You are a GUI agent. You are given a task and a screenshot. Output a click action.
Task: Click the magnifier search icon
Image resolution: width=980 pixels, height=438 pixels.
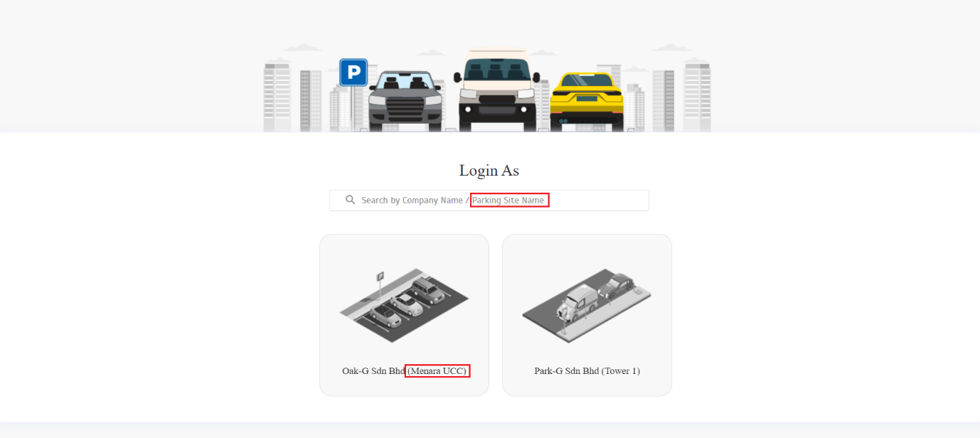[350, 200]
